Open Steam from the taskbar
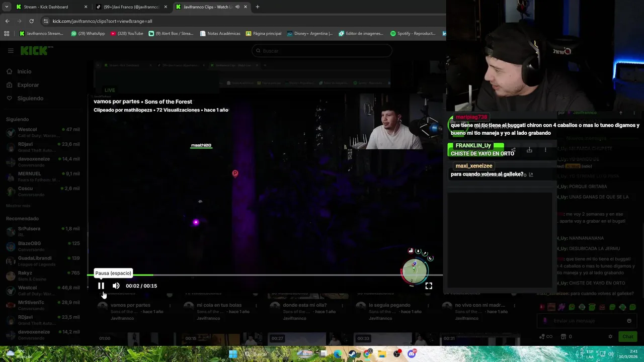 coord(353,354)
